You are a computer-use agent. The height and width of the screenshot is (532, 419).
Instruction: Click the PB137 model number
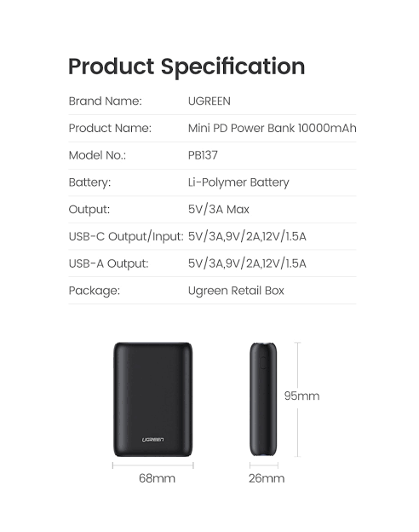203,155
